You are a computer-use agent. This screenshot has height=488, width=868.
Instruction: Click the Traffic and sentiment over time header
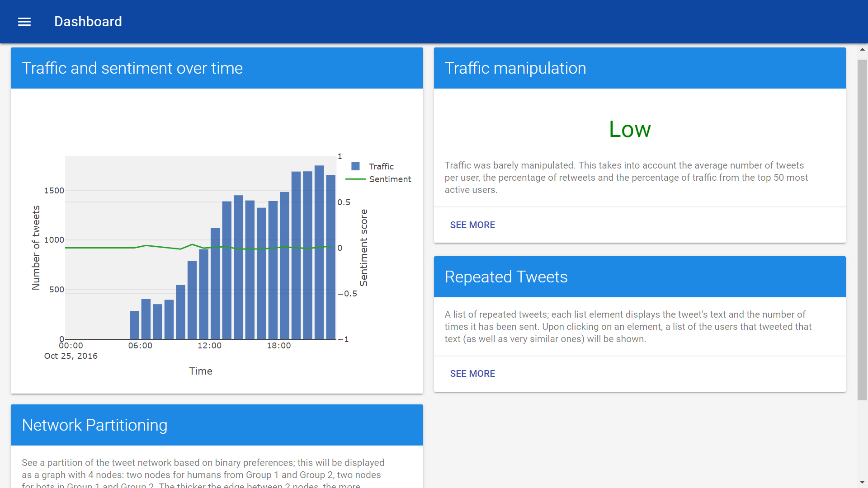click(217, 68)
